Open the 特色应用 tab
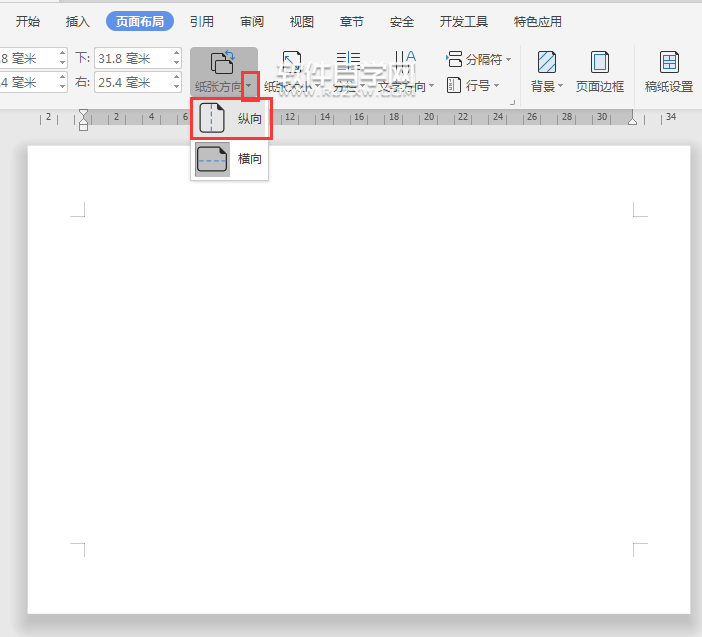 (x=537, y=21)
